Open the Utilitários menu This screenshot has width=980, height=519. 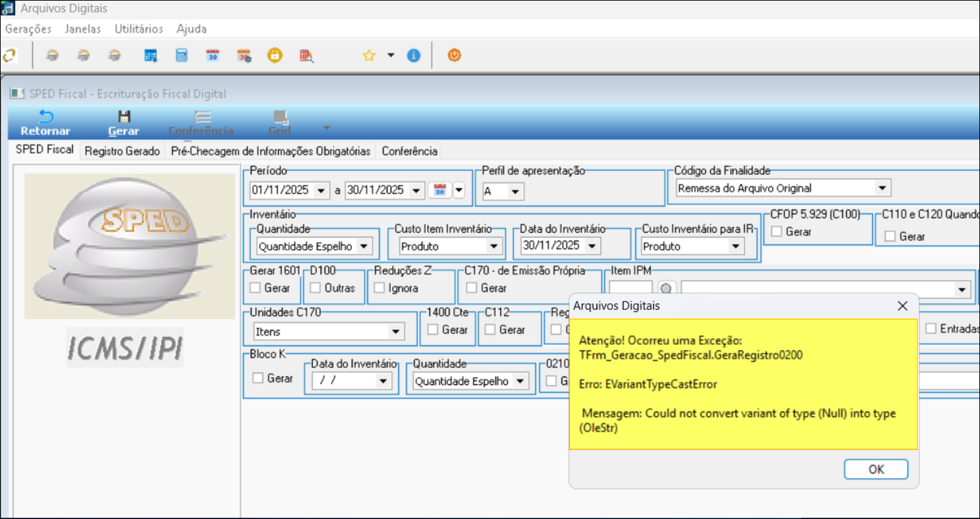139,29
